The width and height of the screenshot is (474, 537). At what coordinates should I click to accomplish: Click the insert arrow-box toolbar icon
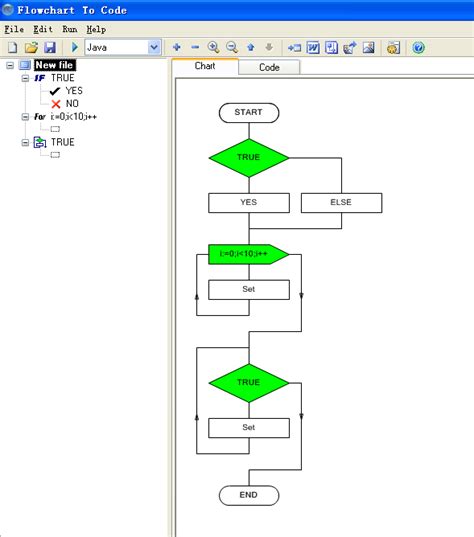click(294, 48)
